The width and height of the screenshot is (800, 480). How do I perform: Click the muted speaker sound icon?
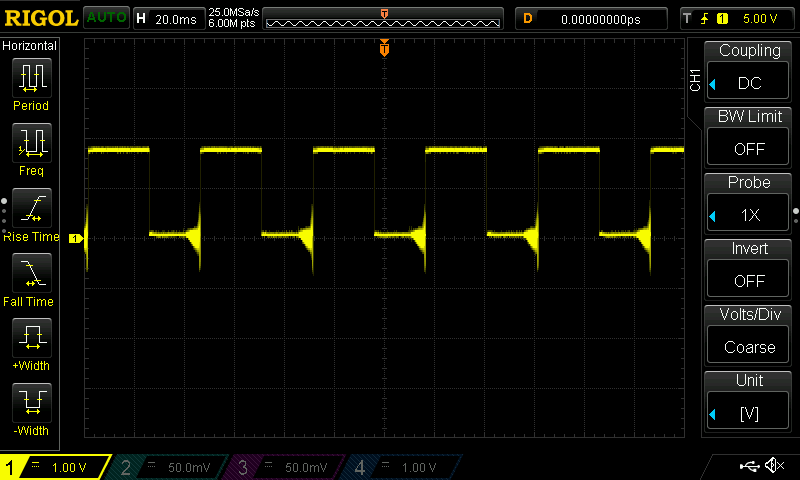[775, 465]
